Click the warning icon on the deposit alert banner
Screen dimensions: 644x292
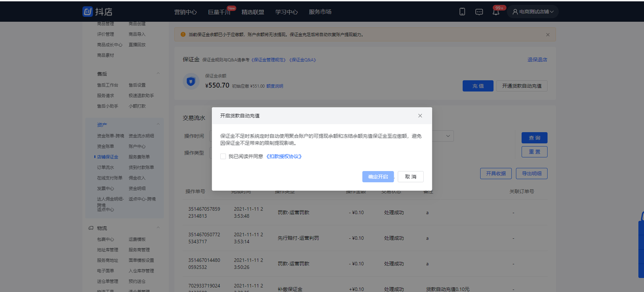(x=182, y=34)
